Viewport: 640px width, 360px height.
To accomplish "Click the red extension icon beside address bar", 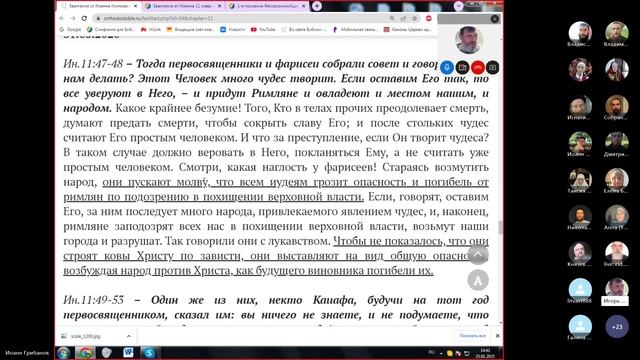I will point(429,18).
